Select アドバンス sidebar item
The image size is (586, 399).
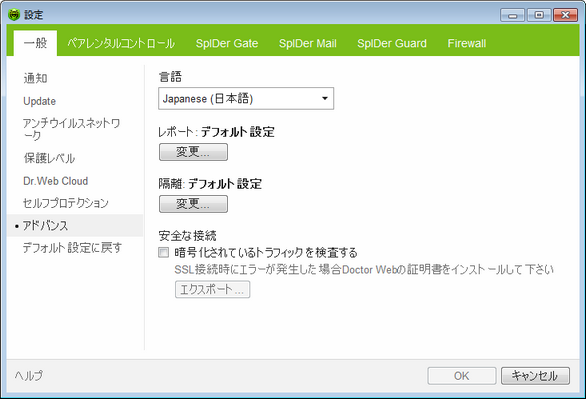75,226
